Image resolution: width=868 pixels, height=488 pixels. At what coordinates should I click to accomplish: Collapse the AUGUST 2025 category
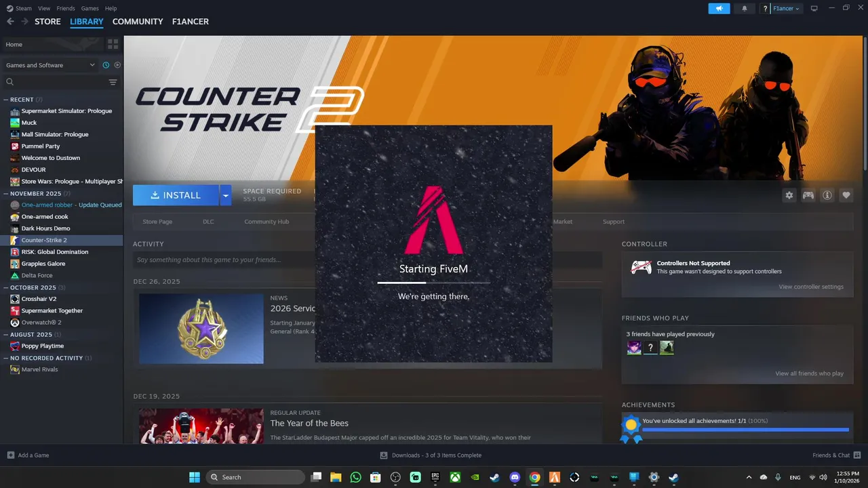[6, 334]
